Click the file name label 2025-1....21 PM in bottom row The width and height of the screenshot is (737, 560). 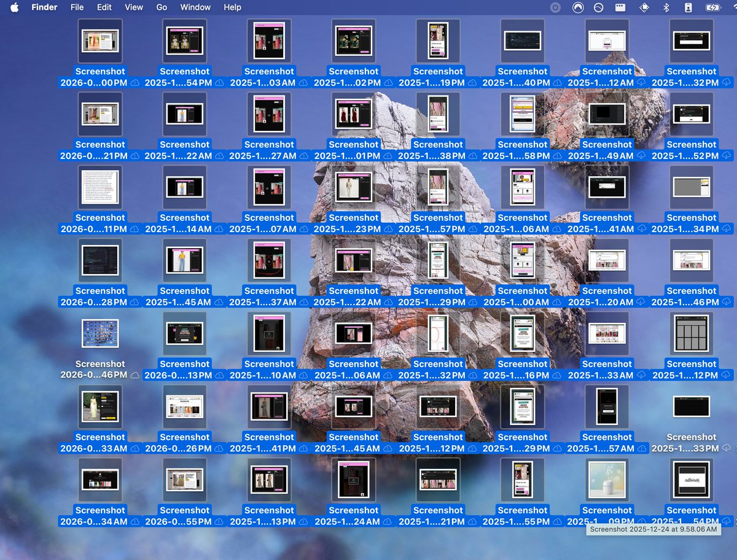coord(431,521)
